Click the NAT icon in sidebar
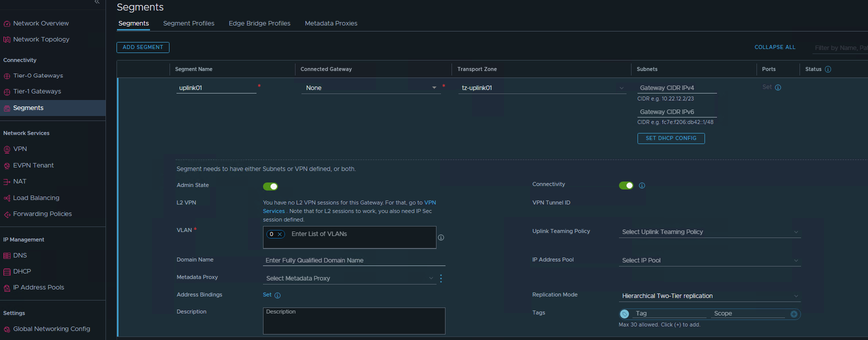 (x=7, y=182)
